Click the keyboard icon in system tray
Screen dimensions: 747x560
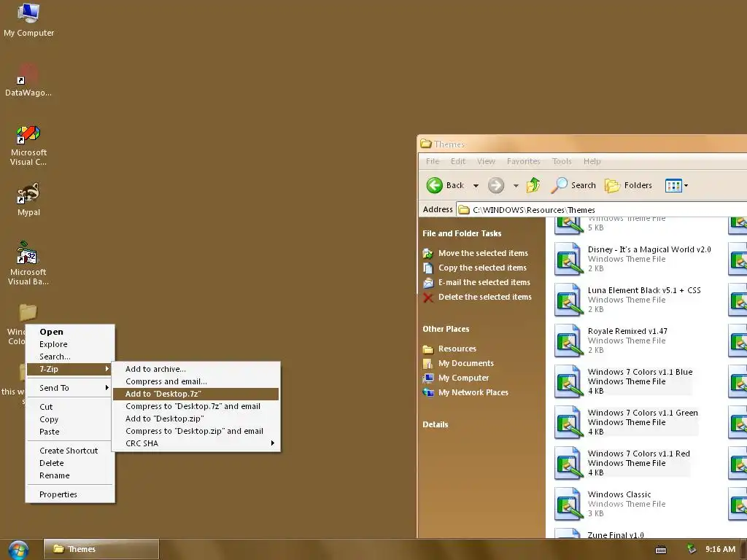tap(661, 550)
